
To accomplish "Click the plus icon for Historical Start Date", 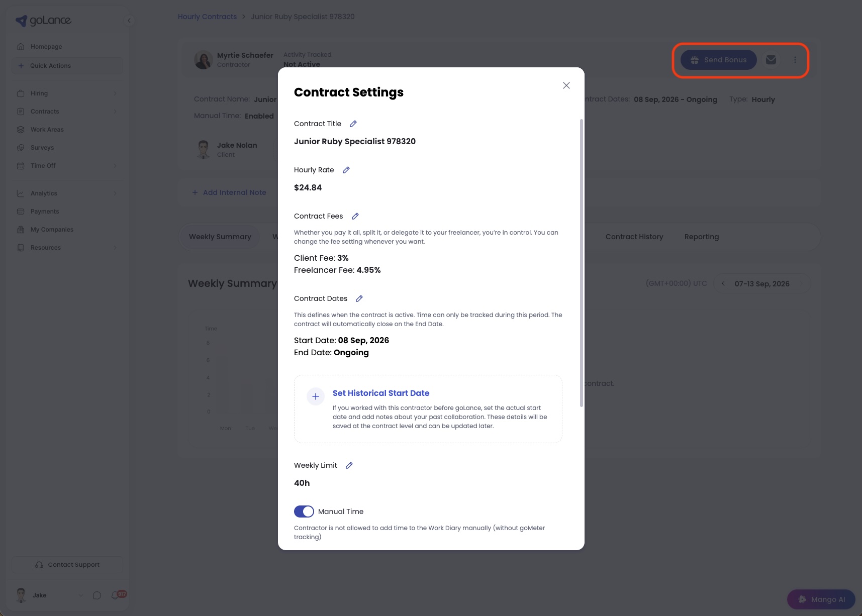I will click(x=316, y=396).
